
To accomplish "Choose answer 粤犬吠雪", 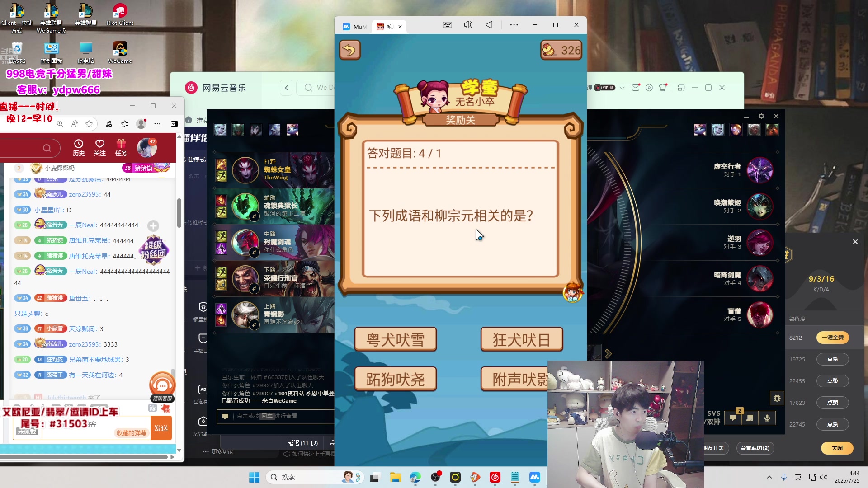I will click(395, 339).
